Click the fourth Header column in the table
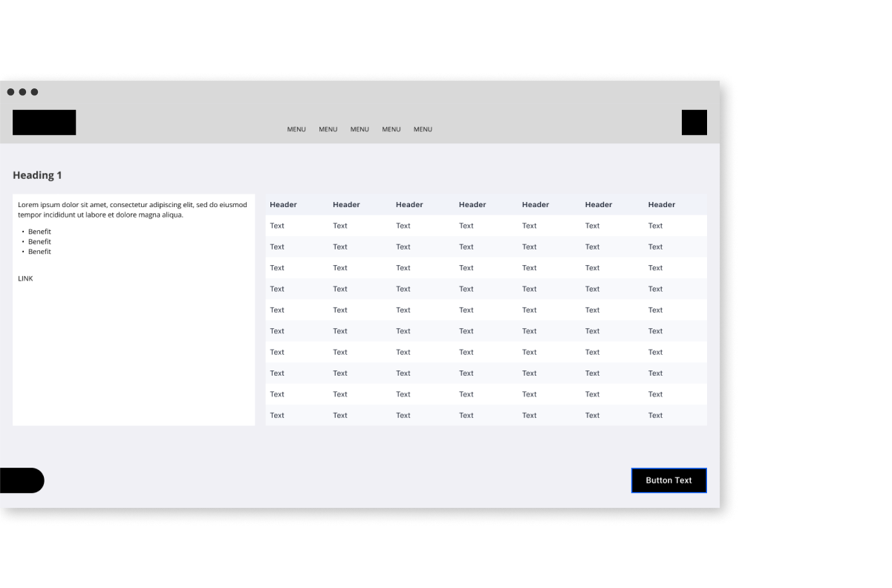The image size is (892, 588). (472, 204)
